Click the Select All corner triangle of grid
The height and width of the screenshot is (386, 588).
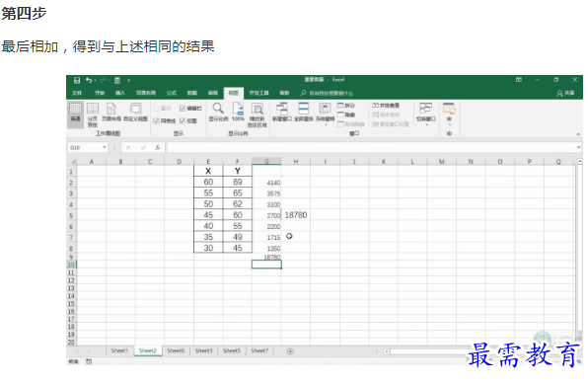pyautogui.click(x=73, y=162)
